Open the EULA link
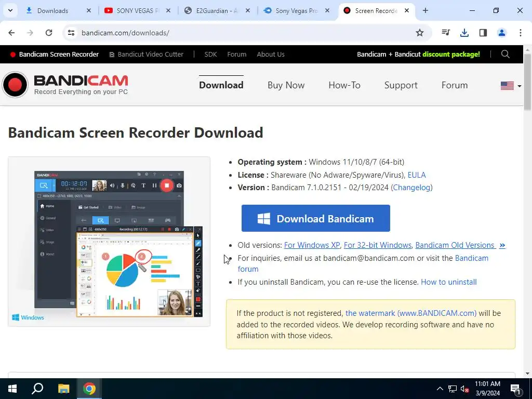The image size is (532, 399). [417, 175]
